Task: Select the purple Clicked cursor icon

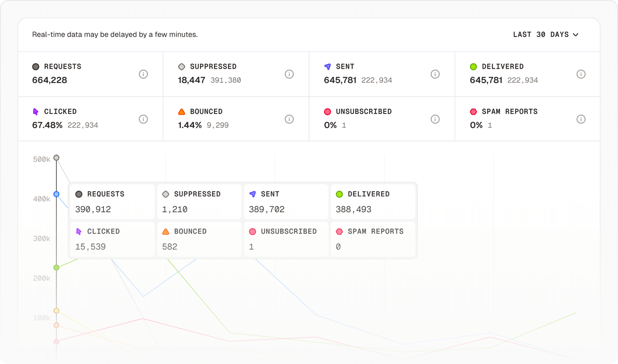Action: coord(35,111)
